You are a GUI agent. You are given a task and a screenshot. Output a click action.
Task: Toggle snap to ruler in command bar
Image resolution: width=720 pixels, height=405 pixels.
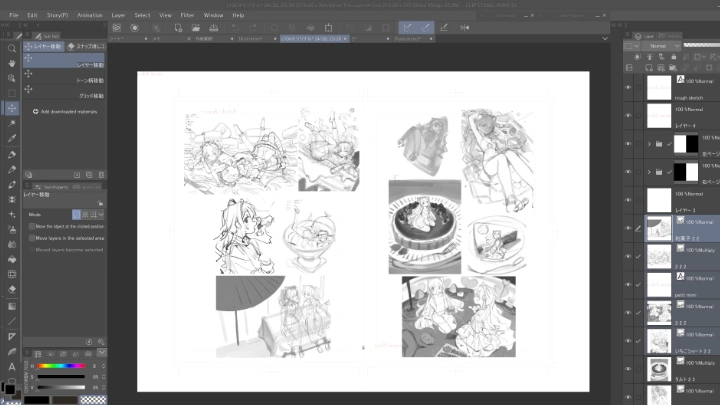[407, 28]
